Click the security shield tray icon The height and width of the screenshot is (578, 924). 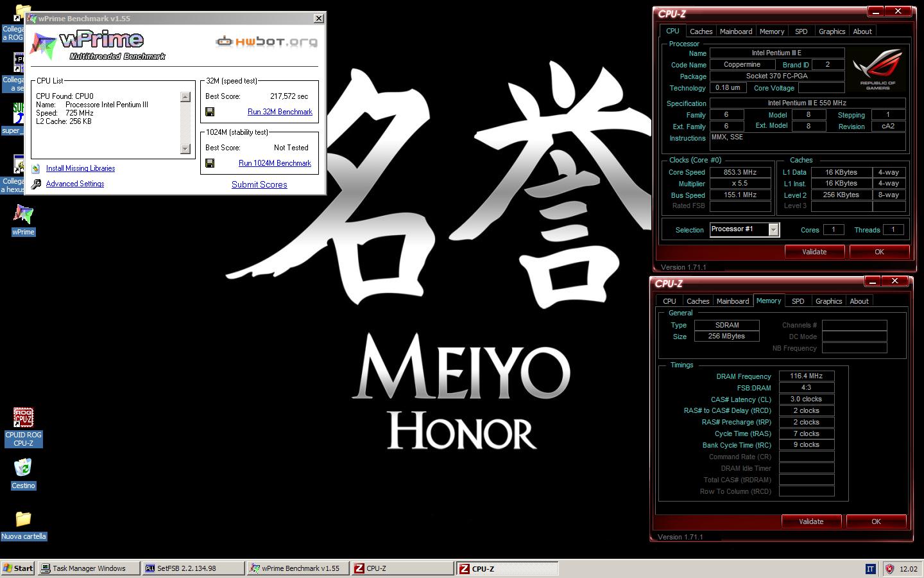click(889, 568)
